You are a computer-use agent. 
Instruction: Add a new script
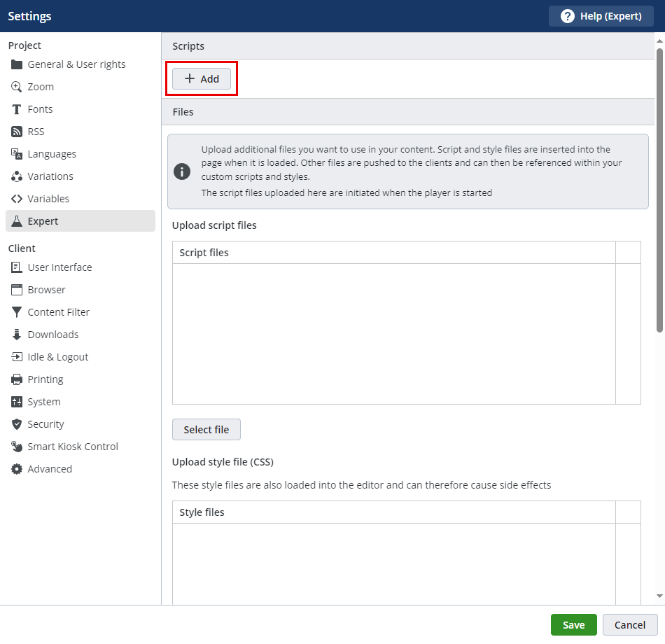coord(202,79)
